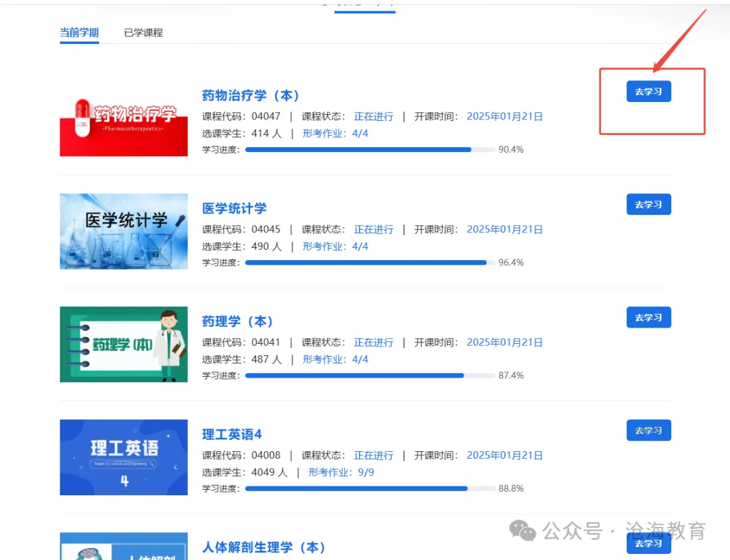Click 去学习 for 药物治疗学（本）
730x560 pixels.
click(648, 91)
